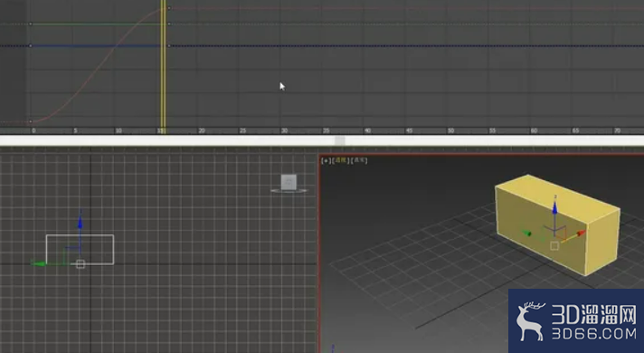This screenshot has height=353, width=644.
Task: Click the curve editor horizontal scrollbar thumb
Action: point(339,140)
